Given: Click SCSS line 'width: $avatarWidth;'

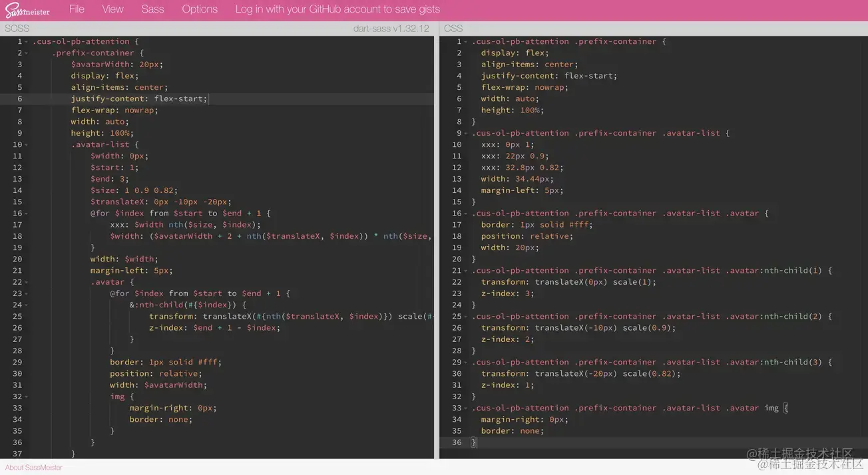Looking at the screenshot, I should (x=158, y=385).
